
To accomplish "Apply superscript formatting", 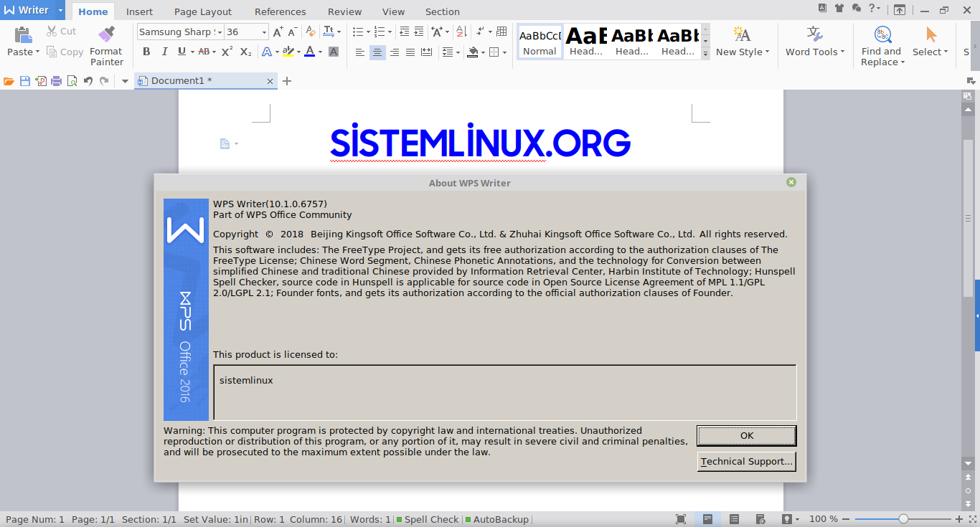I will pyautogui.click(x=227, y=52).
